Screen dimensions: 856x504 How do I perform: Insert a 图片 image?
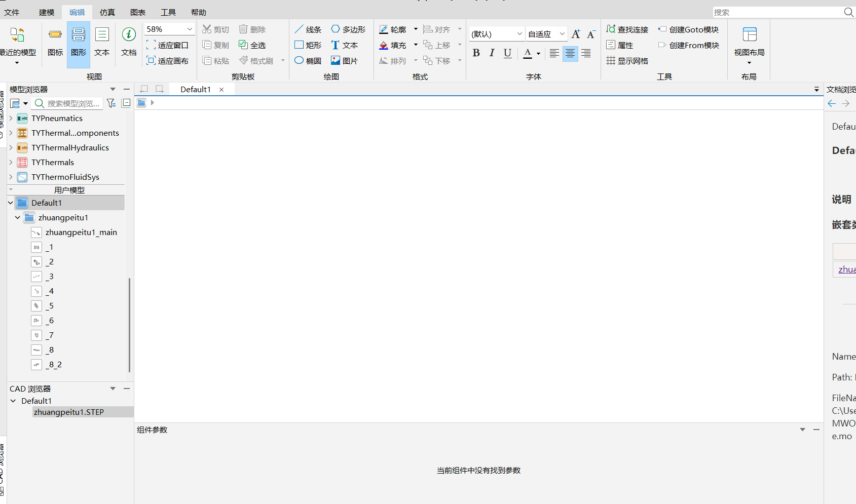tap(345, 61)
